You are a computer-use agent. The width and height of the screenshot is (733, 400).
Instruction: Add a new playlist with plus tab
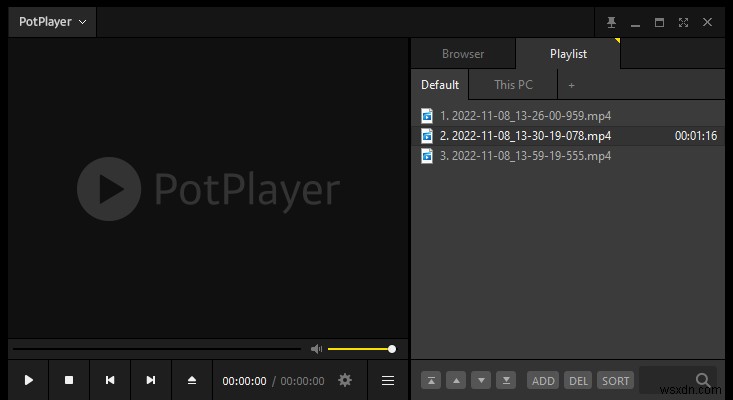(x=571, y=86)
